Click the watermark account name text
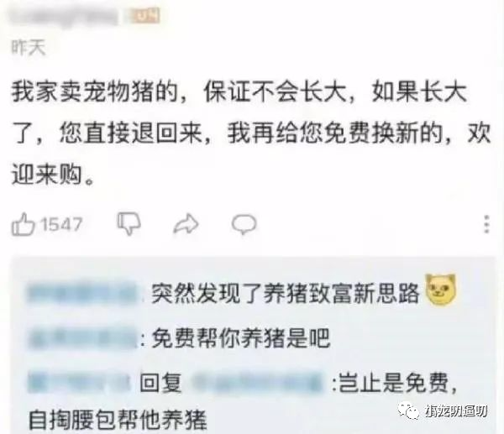The width and height of the screenshot is (504, 434). coord(456,411)
